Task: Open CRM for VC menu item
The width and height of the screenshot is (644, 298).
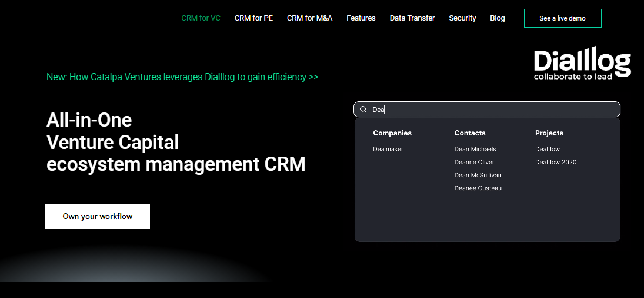Action: tap(201, 18)
